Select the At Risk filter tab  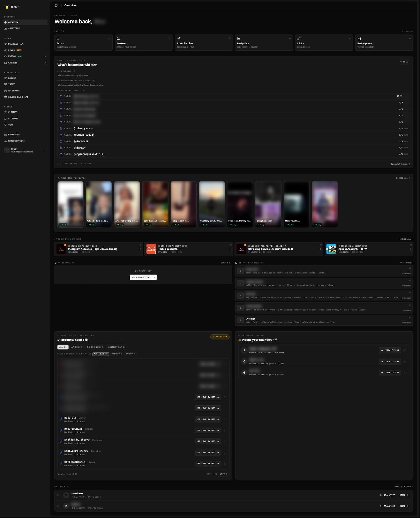pos(77,347)
